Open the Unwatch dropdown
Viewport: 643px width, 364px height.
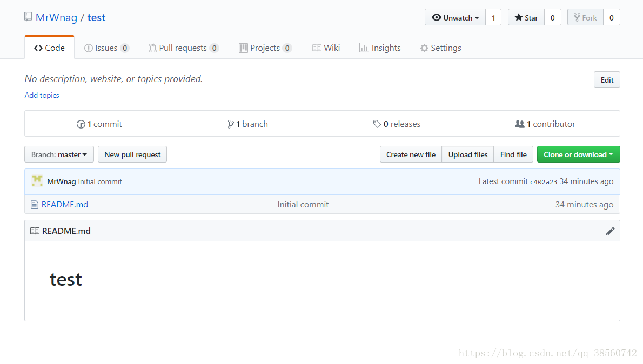tap(455, 18)
